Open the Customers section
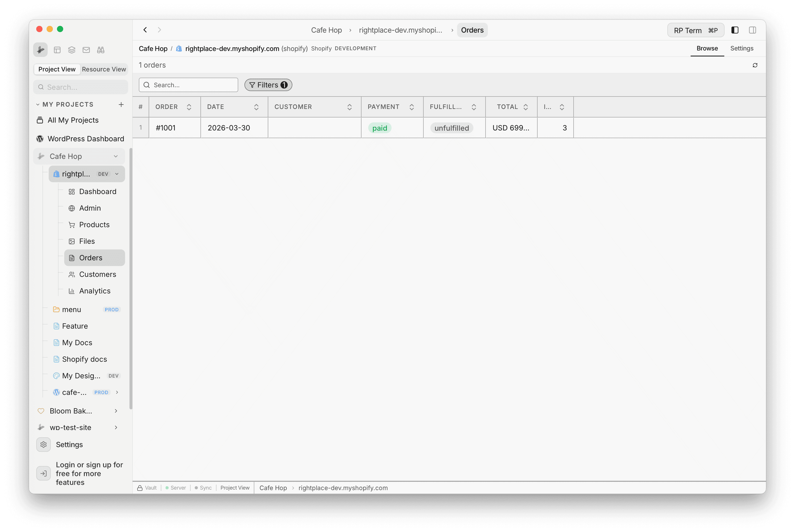 pos(97,274)
